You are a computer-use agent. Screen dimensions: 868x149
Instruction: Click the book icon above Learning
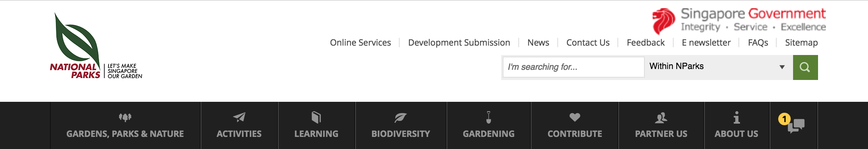316,117
